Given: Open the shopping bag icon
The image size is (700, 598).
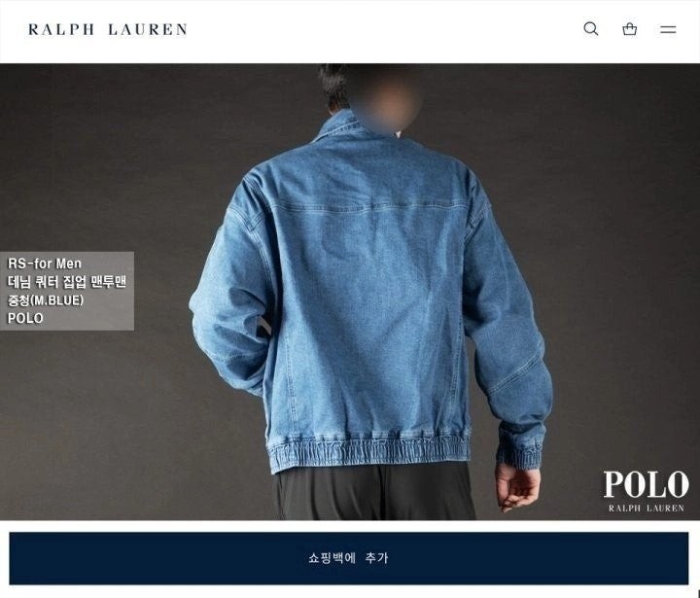Looking at the screenshot, I should (x=629, y=29).
